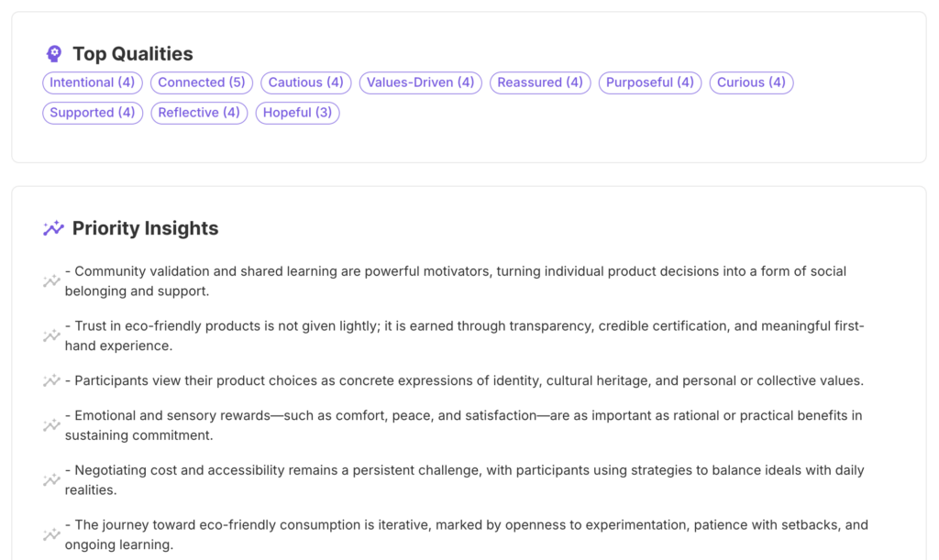
Task: Click the Priority Insights heading
Action: pyautogui.click(x=145, y=228)
